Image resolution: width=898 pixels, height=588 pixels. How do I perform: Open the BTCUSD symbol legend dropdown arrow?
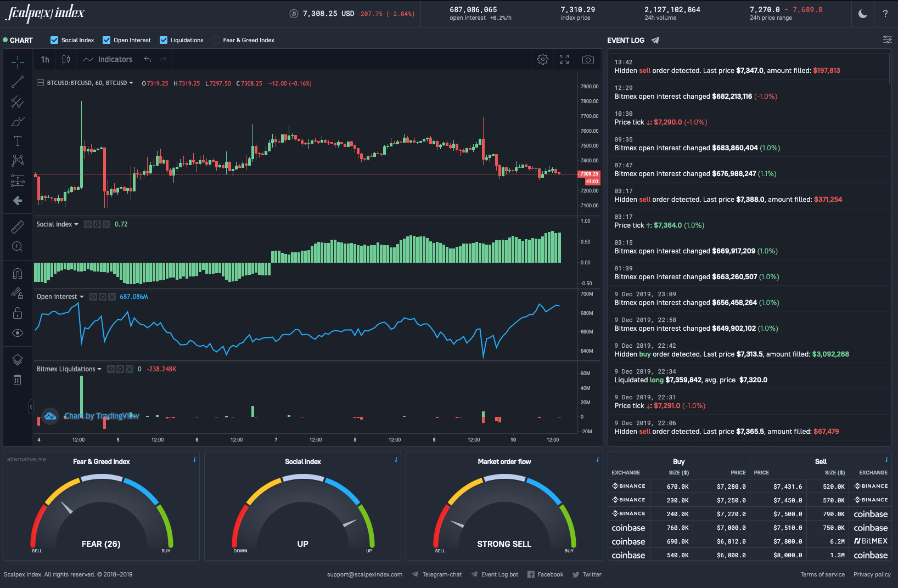[131, 83]
